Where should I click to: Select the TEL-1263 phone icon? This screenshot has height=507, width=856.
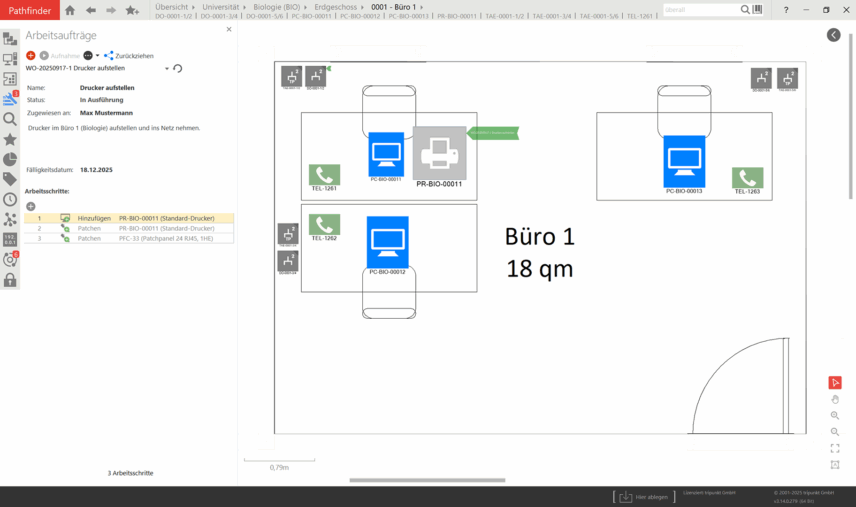click(x=747, y=178)
